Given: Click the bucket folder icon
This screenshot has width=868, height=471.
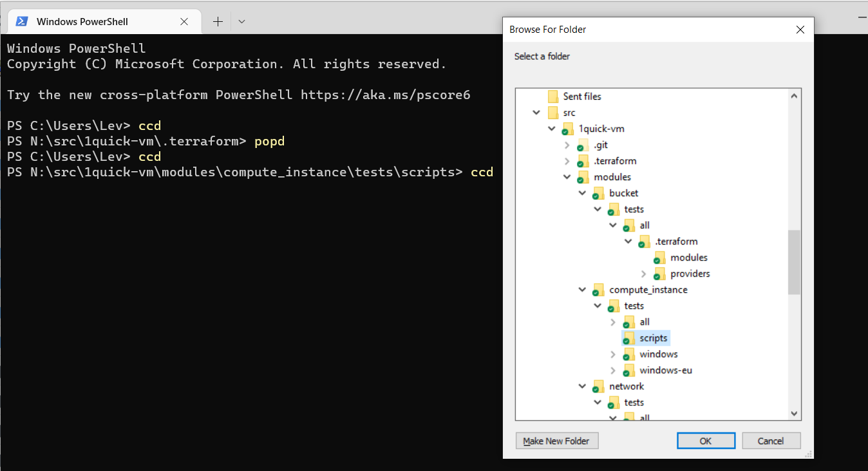Looking at the screenshot, I should click(599, 194).
